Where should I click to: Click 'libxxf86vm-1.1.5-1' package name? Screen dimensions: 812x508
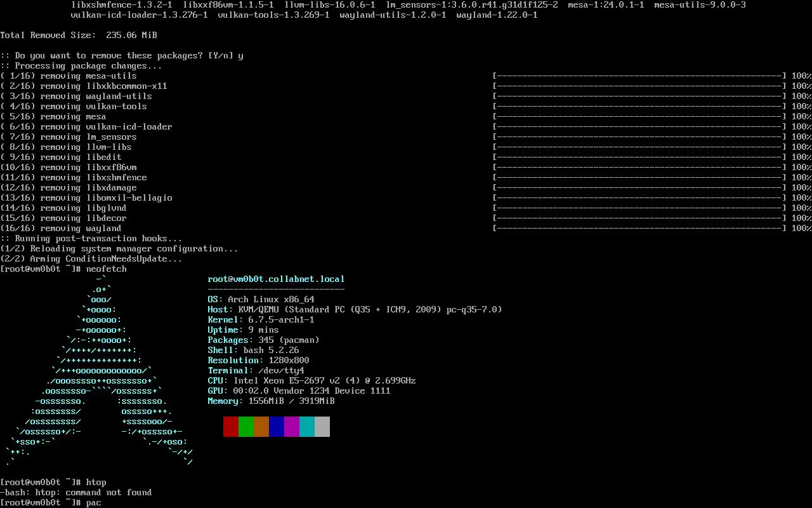pos(228,5)
